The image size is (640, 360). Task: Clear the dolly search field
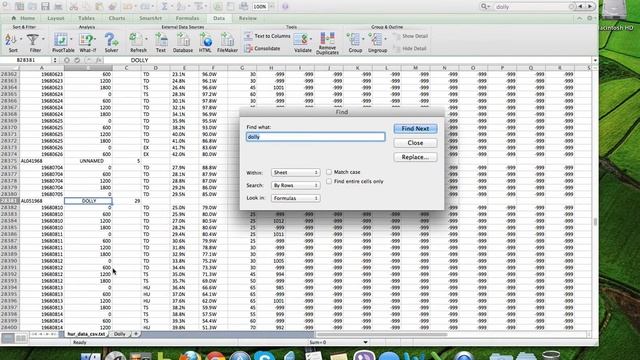click(x=572, y=7)
